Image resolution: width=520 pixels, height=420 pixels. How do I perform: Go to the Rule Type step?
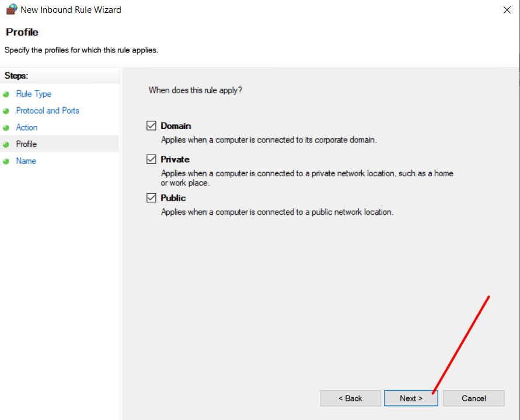coord(34,94)
